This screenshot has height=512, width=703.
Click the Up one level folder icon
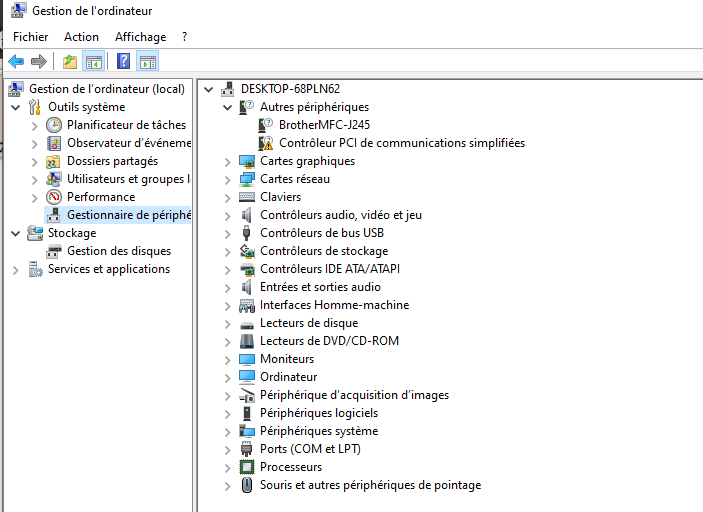(69, 61)
